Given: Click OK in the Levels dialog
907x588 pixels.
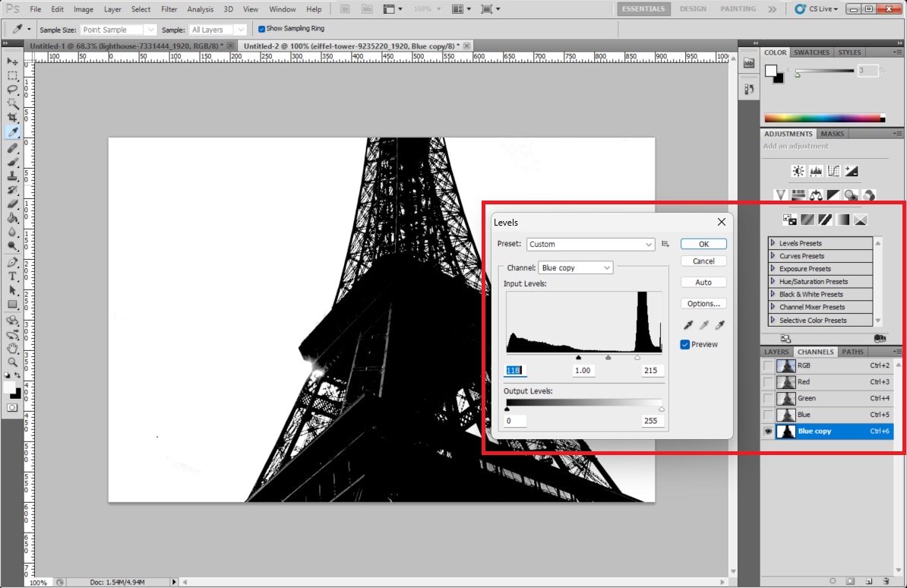Looking at the screenshot, I should [703, 244].
